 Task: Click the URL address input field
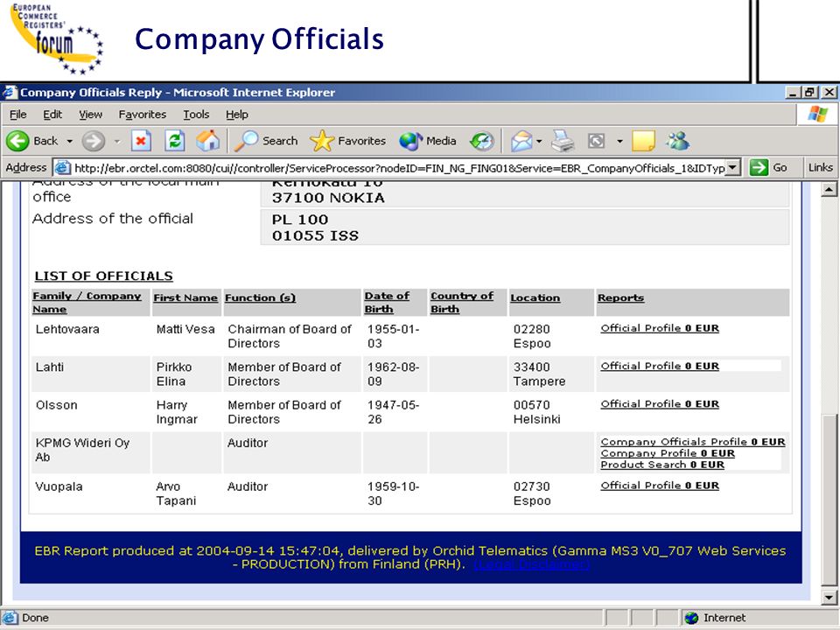[x=399, y=168]
